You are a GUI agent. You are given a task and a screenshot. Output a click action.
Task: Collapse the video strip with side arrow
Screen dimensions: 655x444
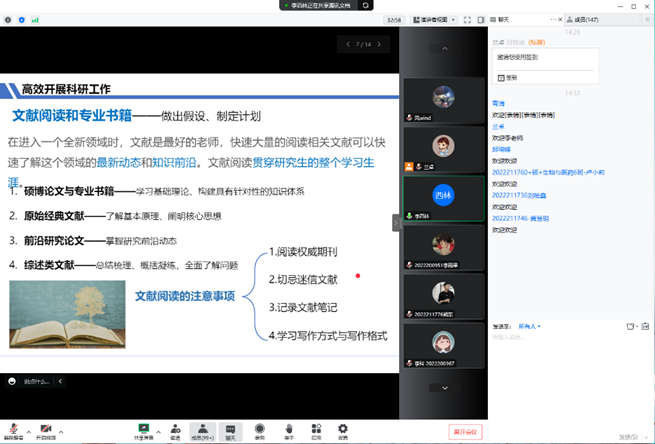coord(394,223)
